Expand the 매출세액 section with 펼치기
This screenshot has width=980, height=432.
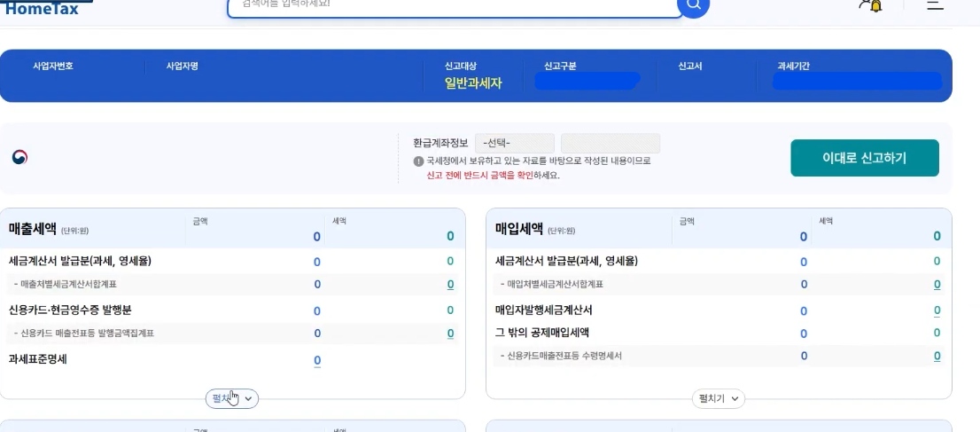point(232,399)
